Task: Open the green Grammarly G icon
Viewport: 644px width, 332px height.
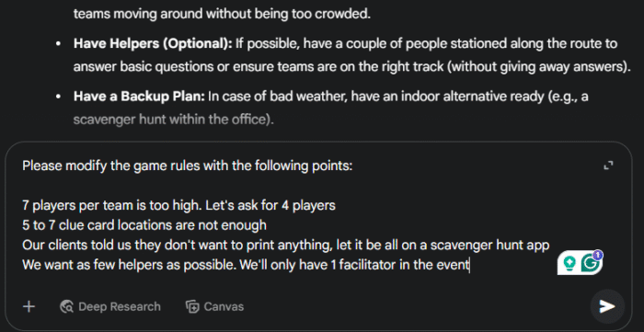Action: point(590,264)
